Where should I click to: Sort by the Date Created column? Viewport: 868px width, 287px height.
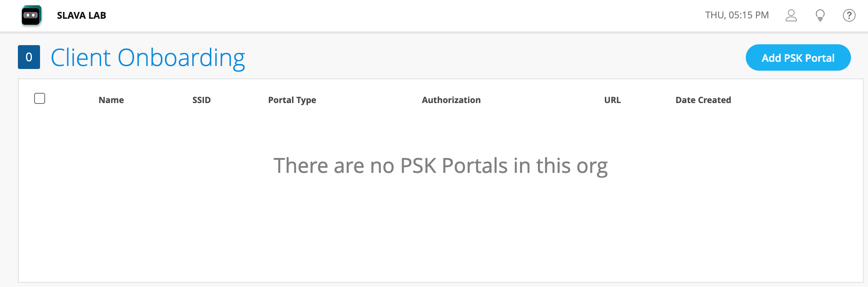(703, 100)
